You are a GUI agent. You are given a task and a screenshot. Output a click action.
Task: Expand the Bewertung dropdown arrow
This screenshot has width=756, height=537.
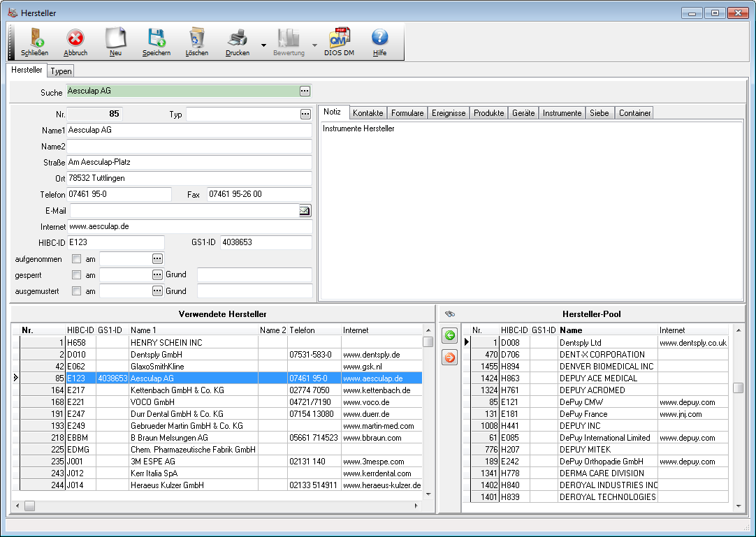click(x=315, y=45)
